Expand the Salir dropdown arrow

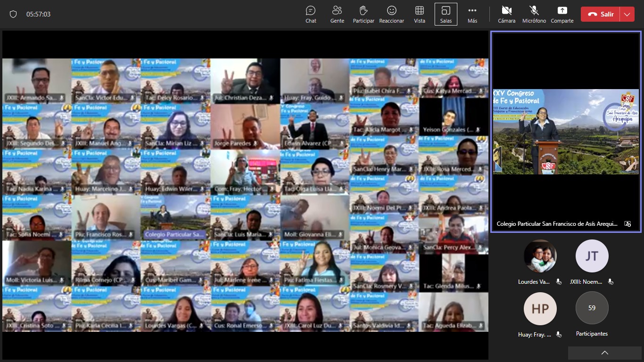click(x=627, y=14)
